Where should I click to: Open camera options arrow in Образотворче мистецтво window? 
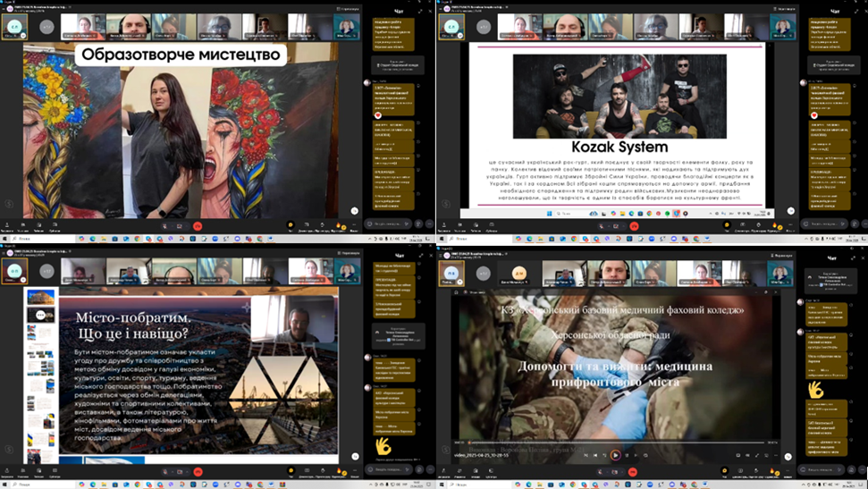pyautogui.click(x=187, y=226)
